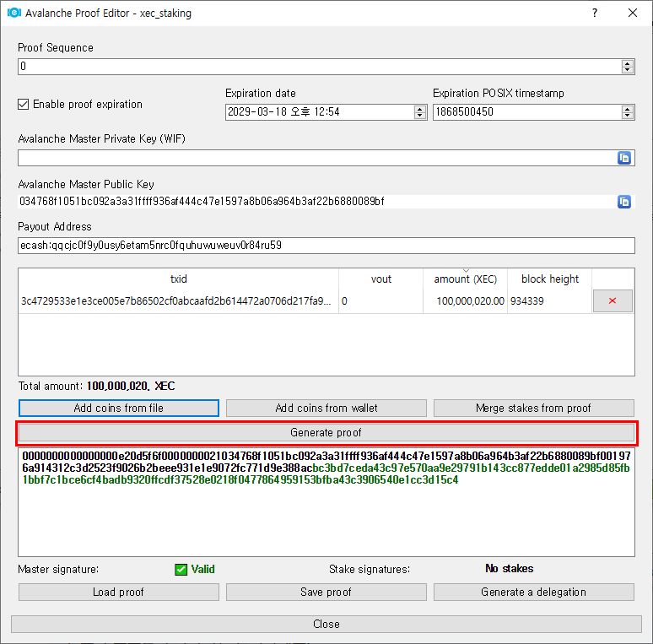
Task: Click the Avalanche app icon in title bar
Action: coord(13,14)
